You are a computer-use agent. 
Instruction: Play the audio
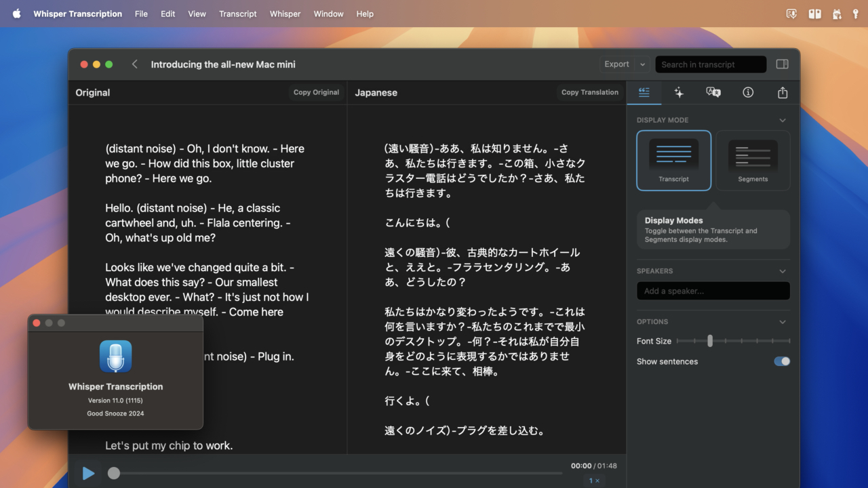click(88, 473)
